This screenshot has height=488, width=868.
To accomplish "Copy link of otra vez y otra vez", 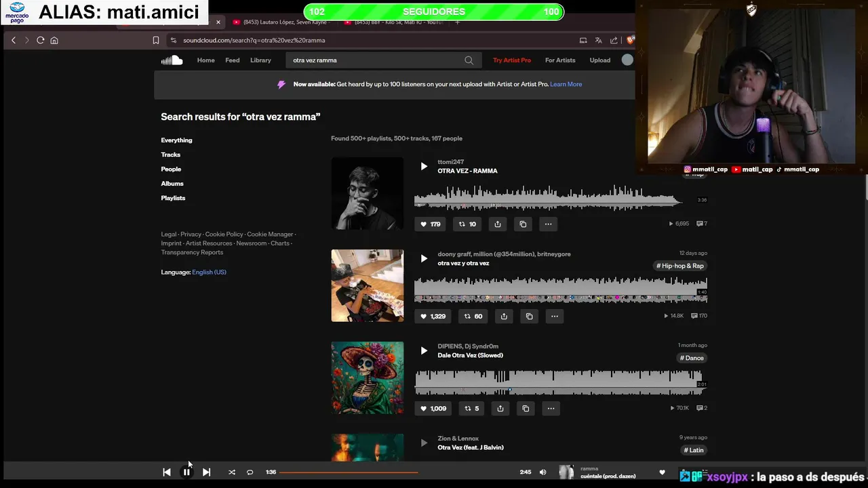I will tap(529, 316).
